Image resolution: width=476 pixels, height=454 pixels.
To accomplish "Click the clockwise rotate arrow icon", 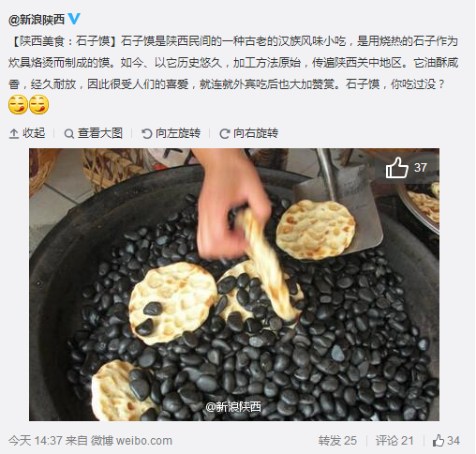I will coord(224,134).
